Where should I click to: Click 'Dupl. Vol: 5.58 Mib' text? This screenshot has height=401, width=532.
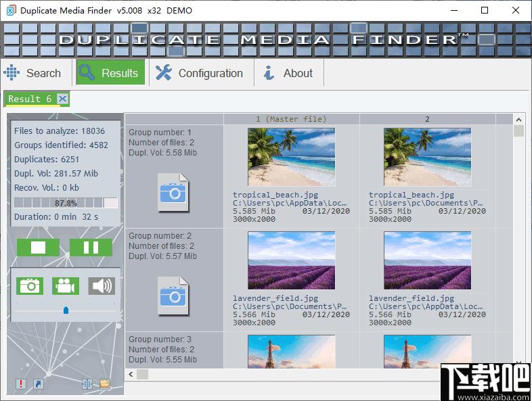[x=162, y=153]
